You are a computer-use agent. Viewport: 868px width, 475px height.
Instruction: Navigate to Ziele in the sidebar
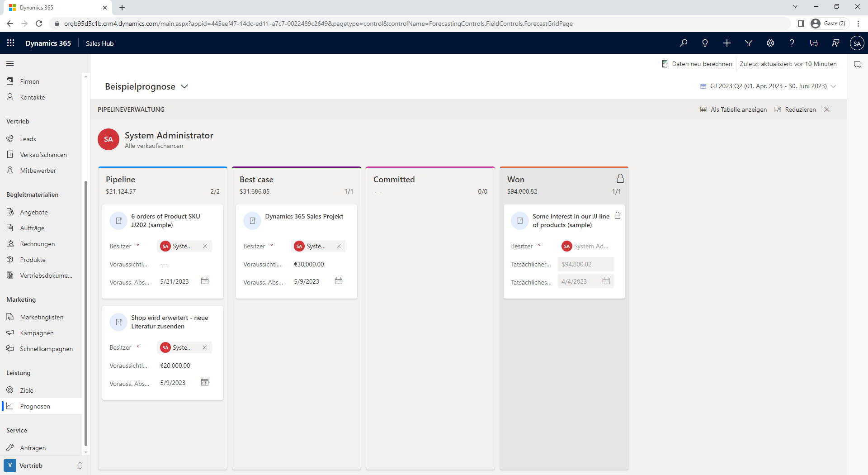[x=27, y=390]
